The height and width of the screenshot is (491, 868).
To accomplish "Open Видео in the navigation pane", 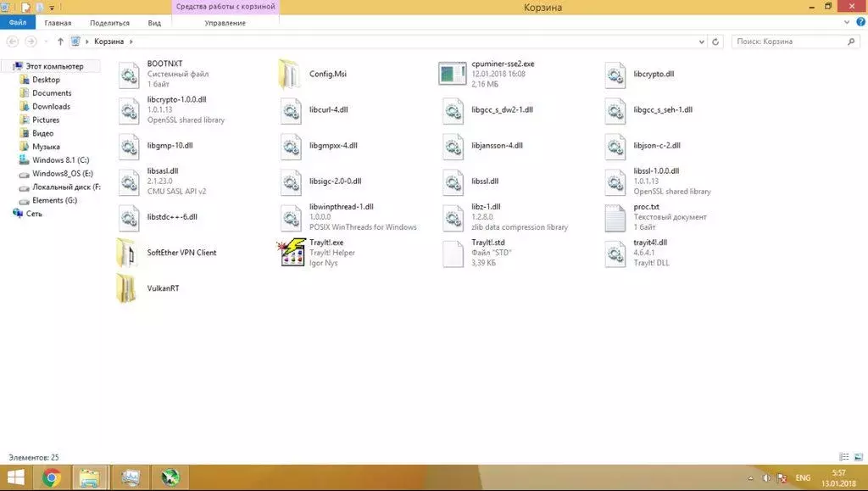I will tap(42, 133).
